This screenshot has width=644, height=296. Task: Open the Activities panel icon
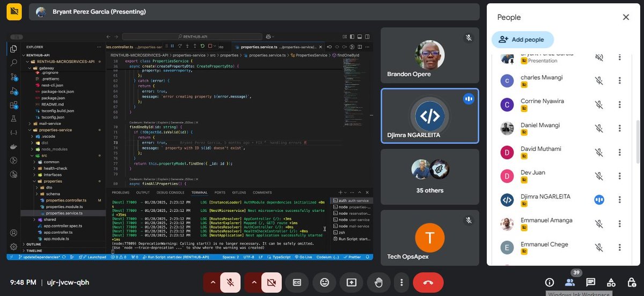[x=611, y=282]
